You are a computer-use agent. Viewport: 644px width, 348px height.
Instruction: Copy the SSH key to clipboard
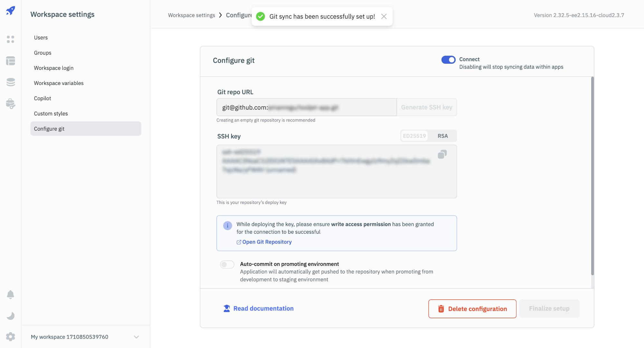(442, 155)
